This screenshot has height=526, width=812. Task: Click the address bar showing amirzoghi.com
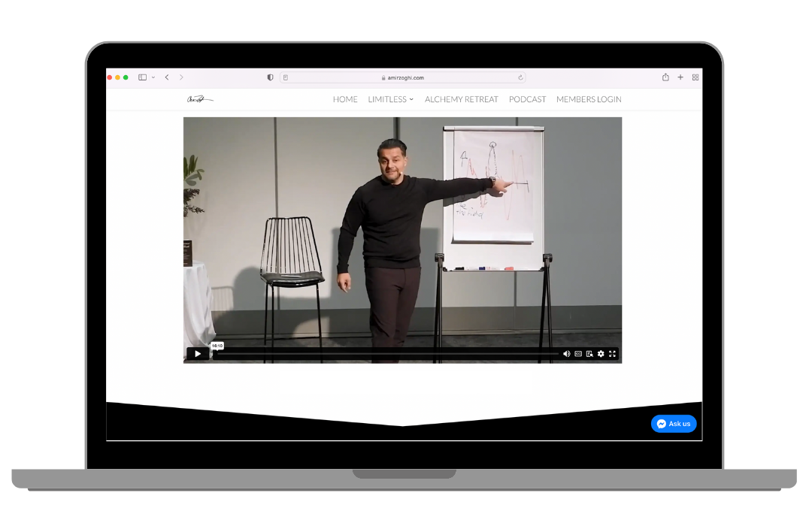pos(402,77)
